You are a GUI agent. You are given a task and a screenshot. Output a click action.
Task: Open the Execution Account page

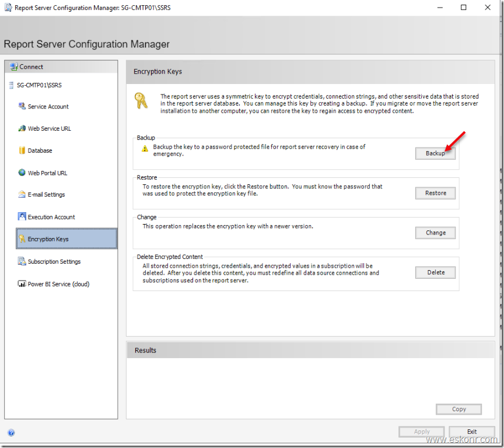(x=51, y=217)
